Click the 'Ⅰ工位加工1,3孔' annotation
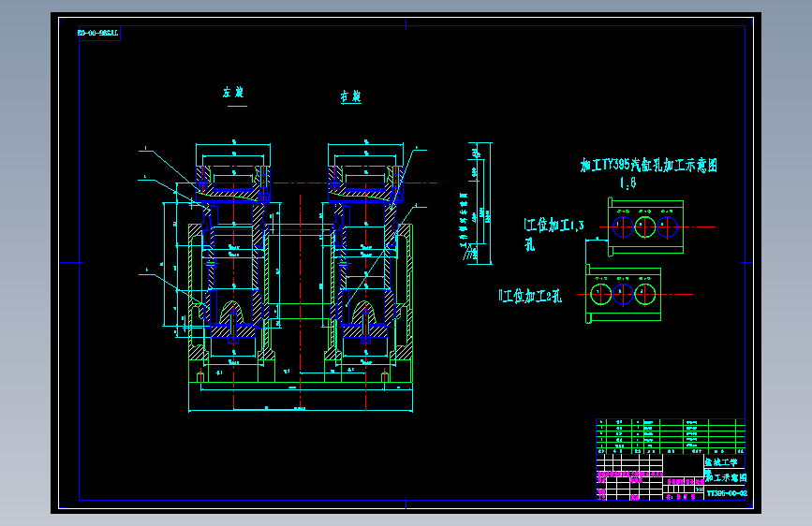This screenshot has width=812, height=526. [554, 234]
